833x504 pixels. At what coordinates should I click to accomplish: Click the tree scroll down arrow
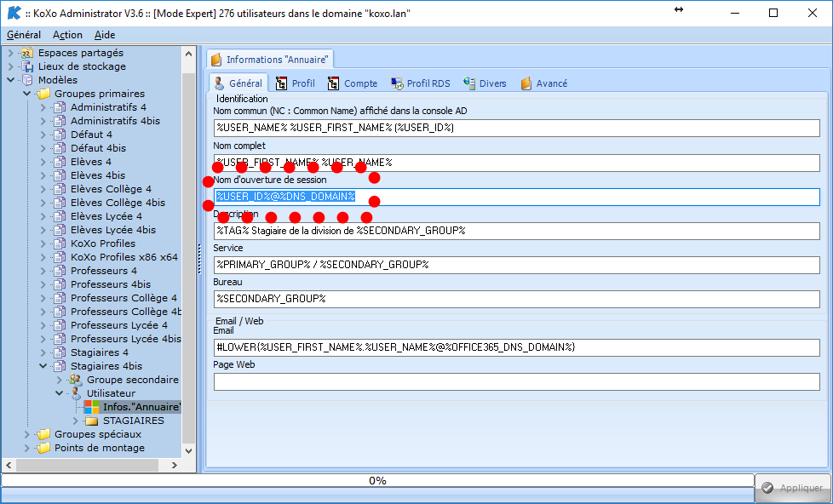pyautogui.click(x=188, y=450)
